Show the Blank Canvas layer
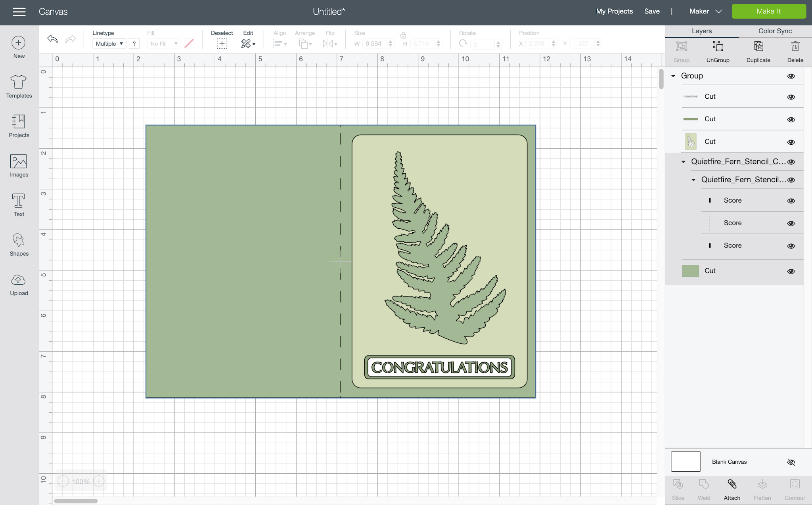The width and height of the screenshot is (812, 505). (791, 462)
